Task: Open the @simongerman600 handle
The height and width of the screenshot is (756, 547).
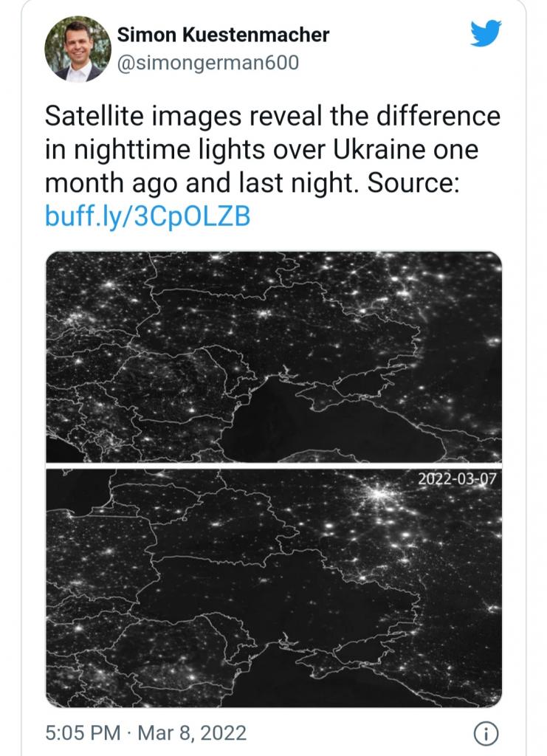Action: point(208,63)
